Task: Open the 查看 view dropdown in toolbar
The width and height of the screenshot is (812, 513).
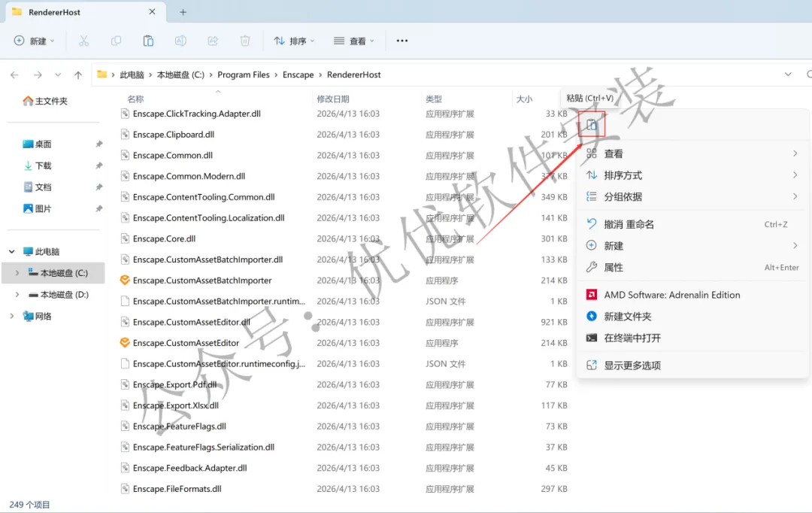Action: coord(353,41)
